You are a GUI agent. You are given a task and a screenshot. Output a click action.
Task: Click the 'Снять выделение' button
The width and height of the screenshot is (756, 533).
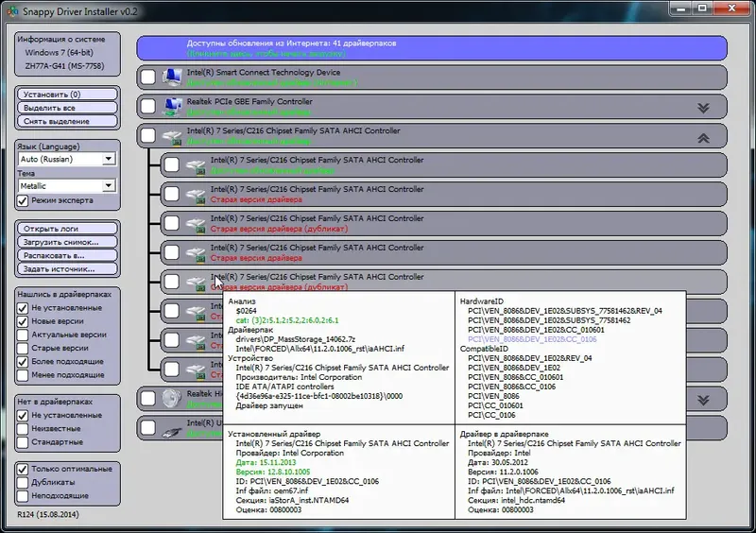pyautogui.click(x=67, y=122)
